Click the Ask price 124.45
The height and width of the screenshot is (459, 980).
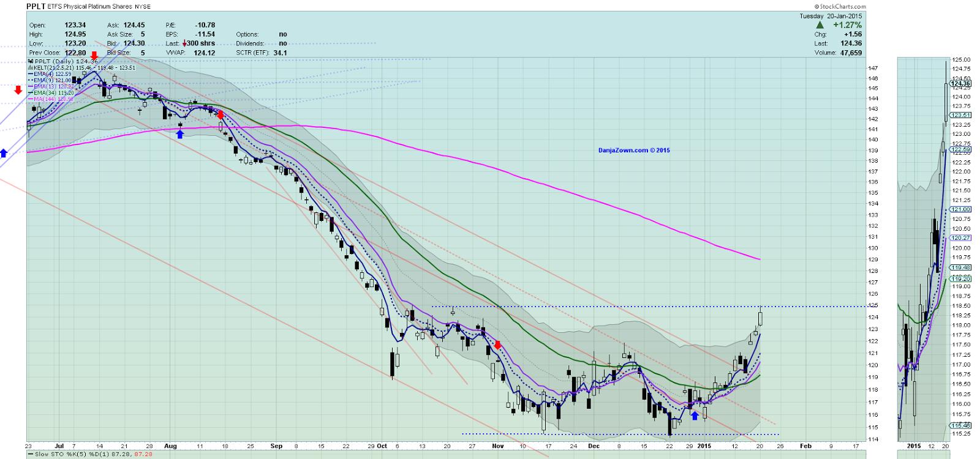click(134, 25)
